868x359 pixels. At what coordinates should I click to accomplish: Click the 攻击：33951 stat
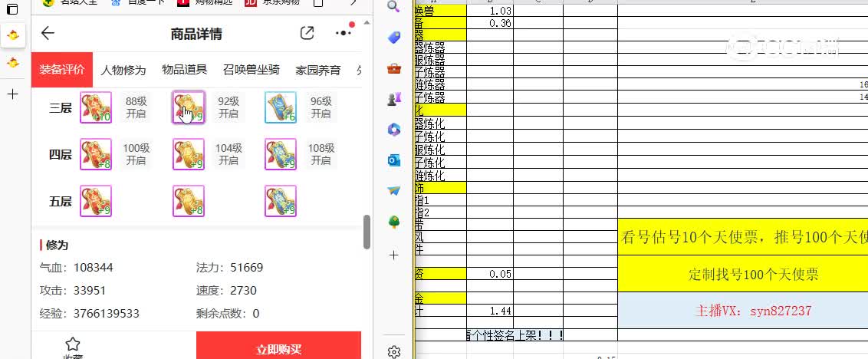pos(73,290)
